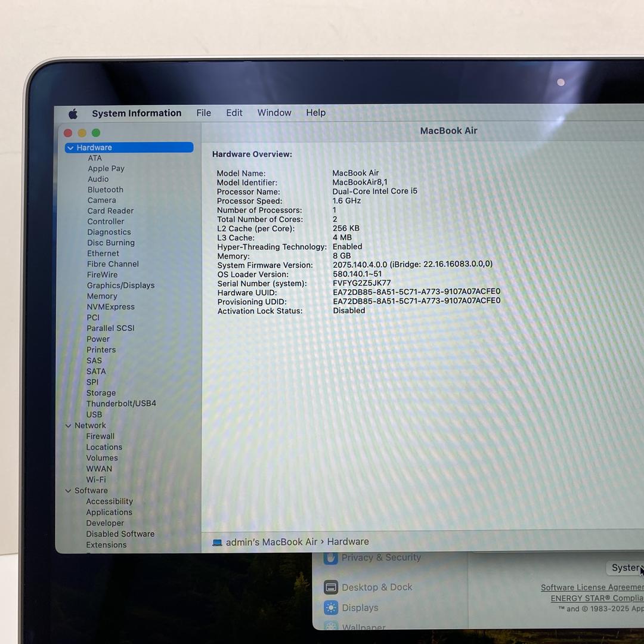Open the Apple menu icon
Image resolution: width=644 pixels, height=644 pixels.
(x=73, y=114)
